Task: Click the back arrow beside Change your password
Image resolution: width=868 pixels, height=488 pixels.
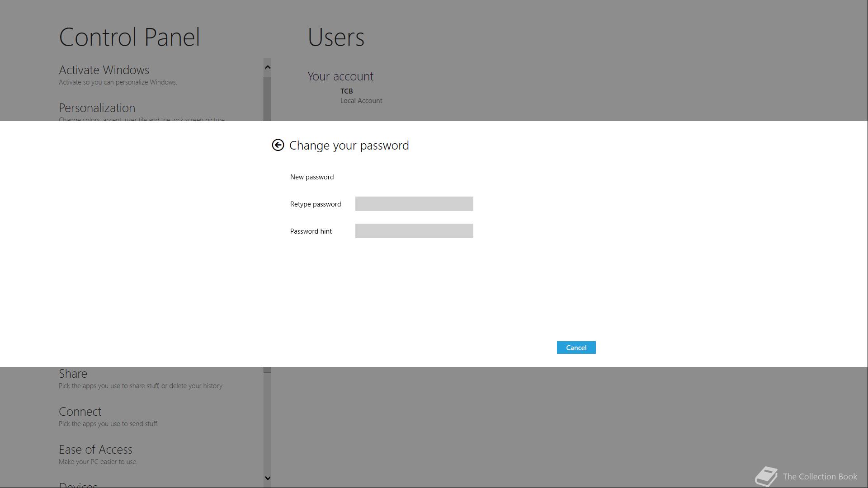Action: pos(278,145)
